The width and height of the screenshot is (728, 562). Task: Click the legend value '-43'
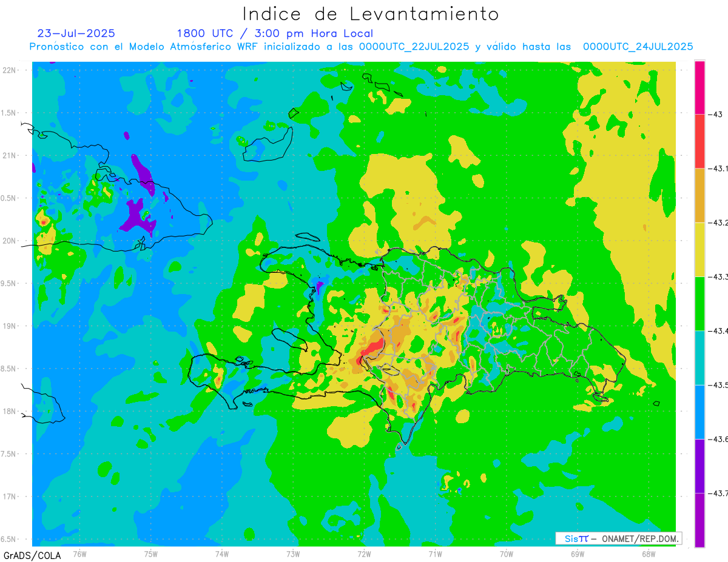coord(715,115)
